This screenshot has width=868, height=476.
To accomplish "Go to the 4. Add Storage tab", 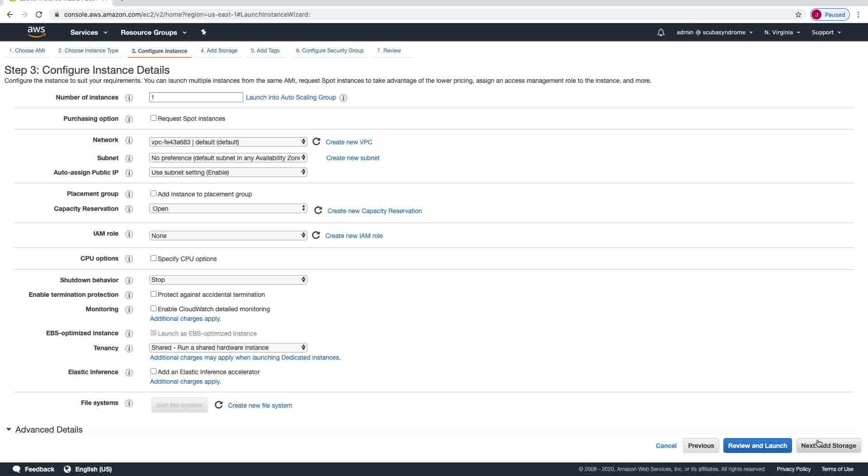I will tap(219, 51).
